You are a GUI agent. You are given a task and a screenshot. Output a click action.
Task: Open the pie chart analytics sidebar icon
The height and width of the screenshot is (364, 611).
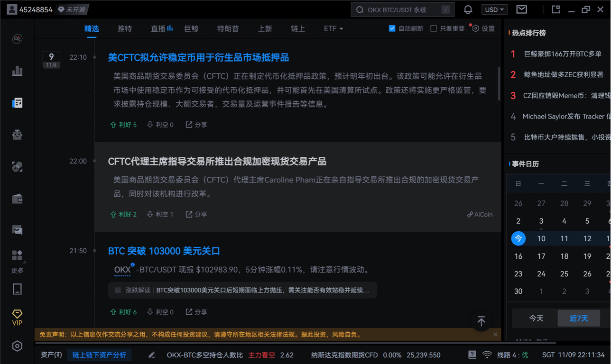[x=17, y=166]
